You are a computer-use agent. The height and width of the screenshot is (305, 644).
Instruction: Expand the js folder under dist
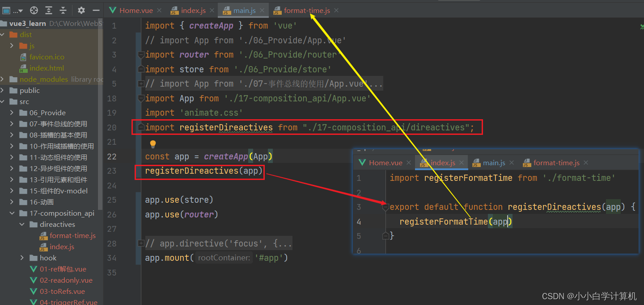(13, 46)
